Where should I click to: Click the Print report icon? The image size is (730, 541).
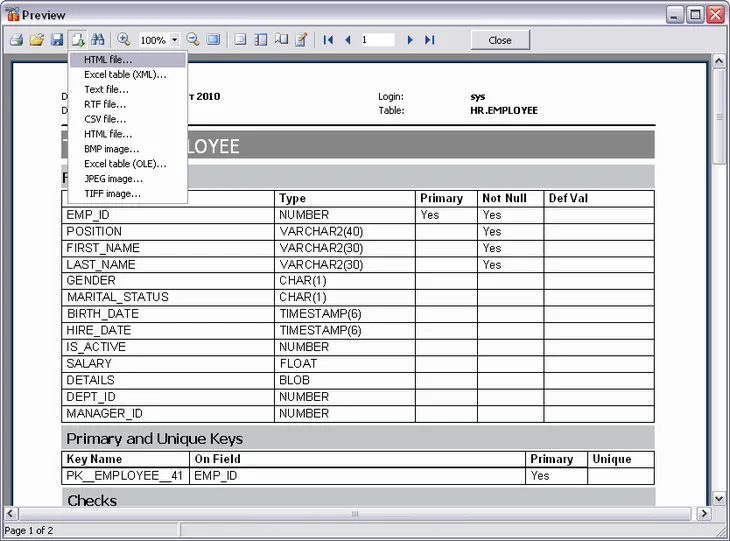pos(16,40)
